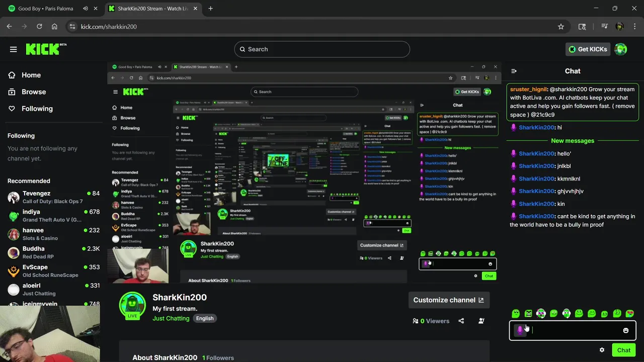Click the site information icon in address bar
The image size is (644, 362).
(x=72, y=27)
